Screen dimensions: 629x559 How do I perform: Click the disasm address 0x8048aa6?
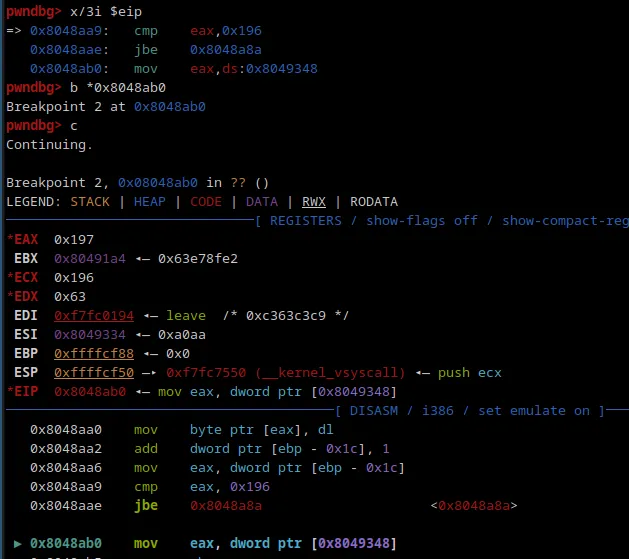[66, 468]
